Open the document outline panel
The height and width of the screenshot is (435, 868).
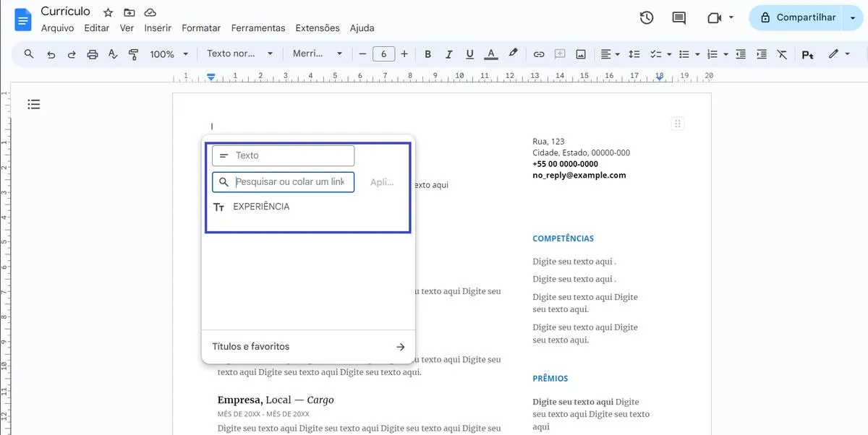tap(33, 104)
